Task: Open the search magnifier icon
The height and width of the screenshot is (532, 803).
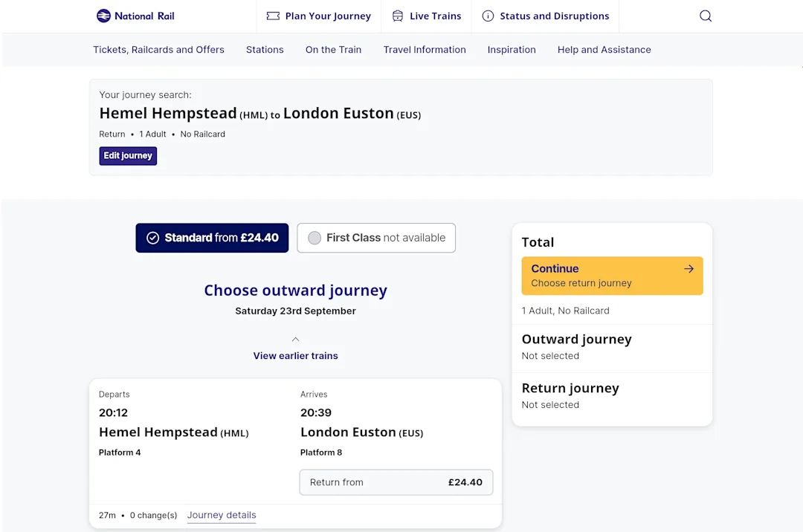Action: pos(705,15)
